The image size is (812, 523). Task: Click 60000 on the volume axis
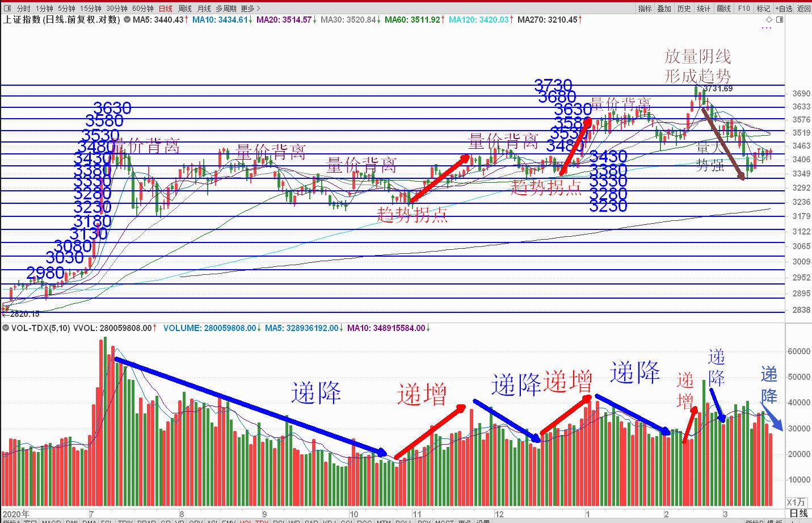[x=800, y=352]
